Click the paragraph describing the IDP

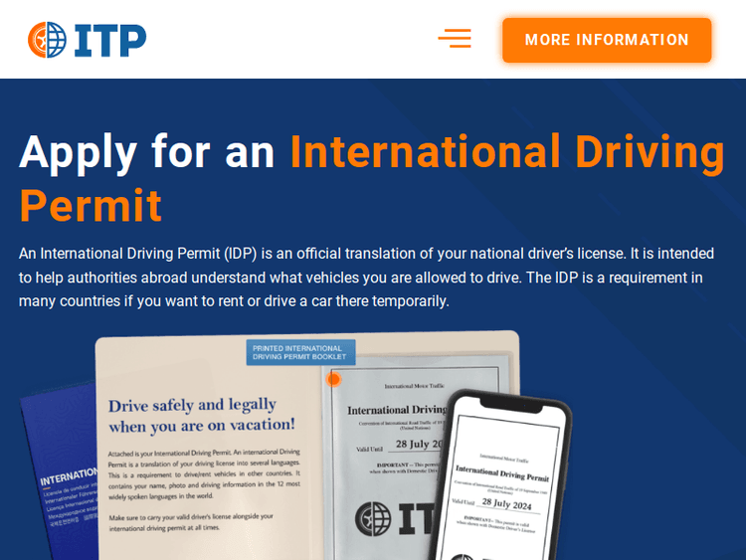pos(366,278)
